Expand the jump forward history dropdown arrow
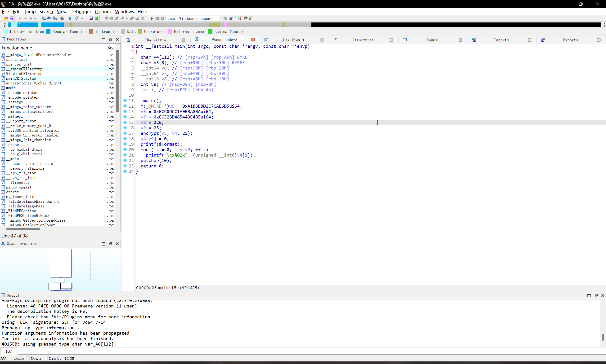 pyautogui.click(x=35, y=18)
